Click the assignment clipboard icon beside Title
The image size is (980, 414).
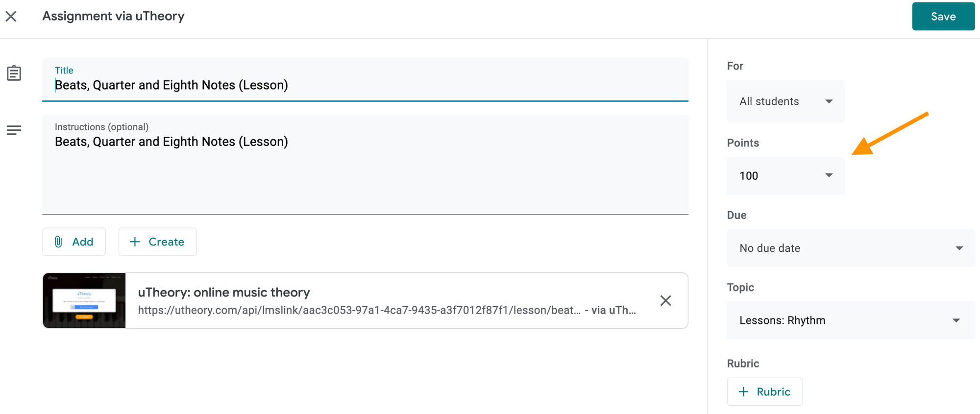click(x=14, y=73)
